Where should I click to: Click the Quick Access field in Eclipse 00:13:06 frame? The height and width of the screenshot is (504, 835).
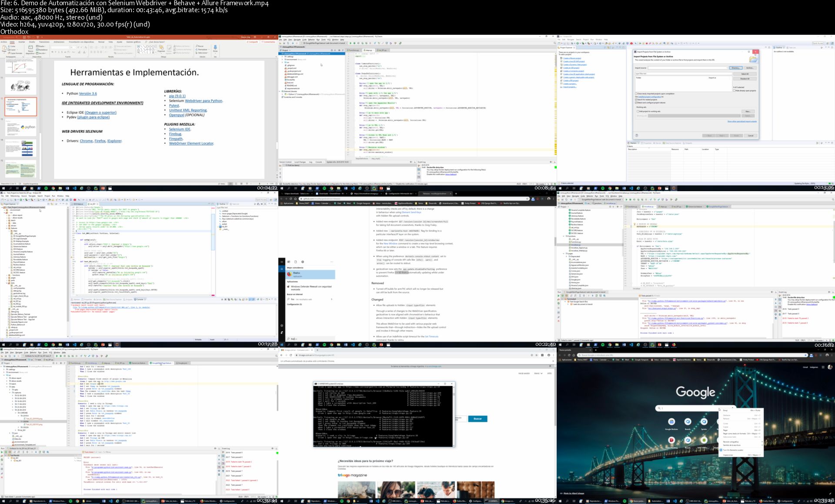[x=818, y=43]
